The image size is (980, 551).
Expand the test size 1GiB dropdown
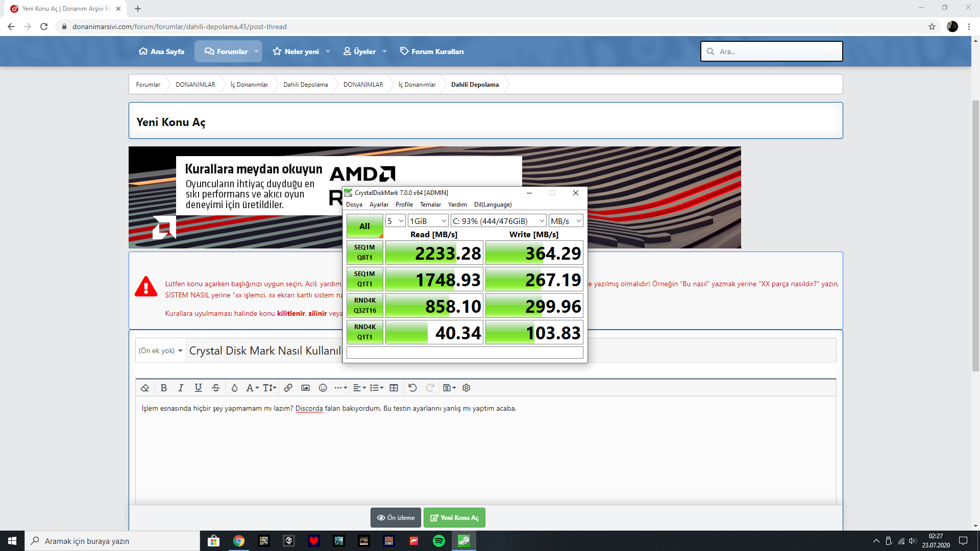tap(428, 221)
